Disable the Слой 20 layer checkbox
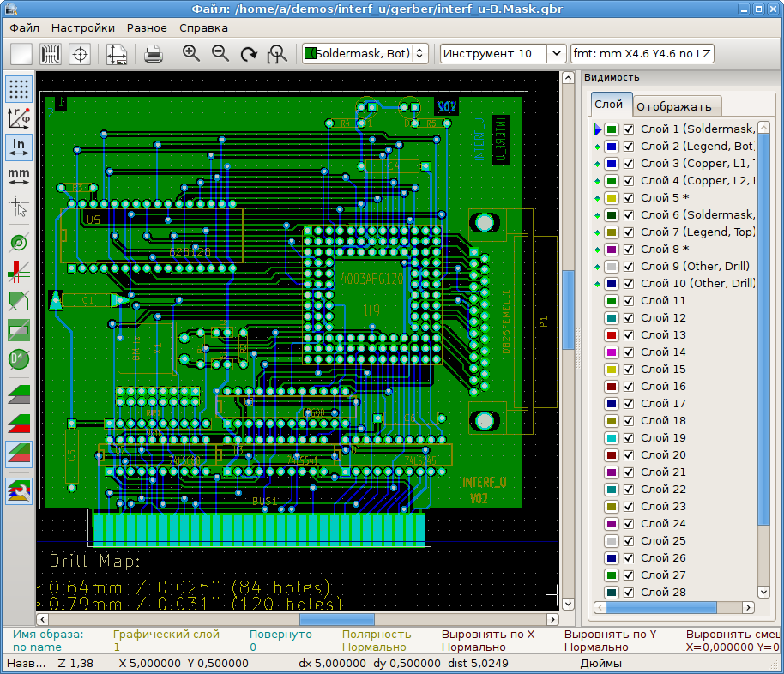The height and width of the screenshot is (674, 784). click(x=629, y=455)
